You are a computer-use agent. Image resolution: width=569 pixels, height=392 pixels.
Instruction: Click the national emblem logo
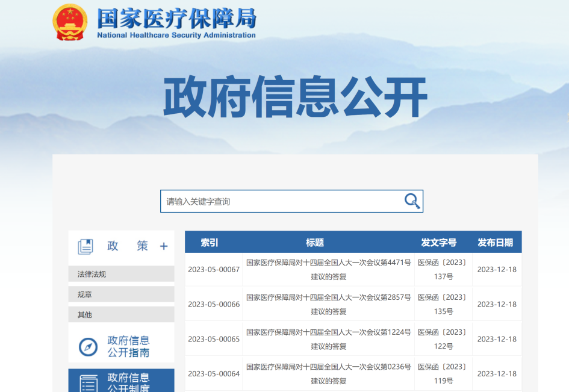[70, 22]
